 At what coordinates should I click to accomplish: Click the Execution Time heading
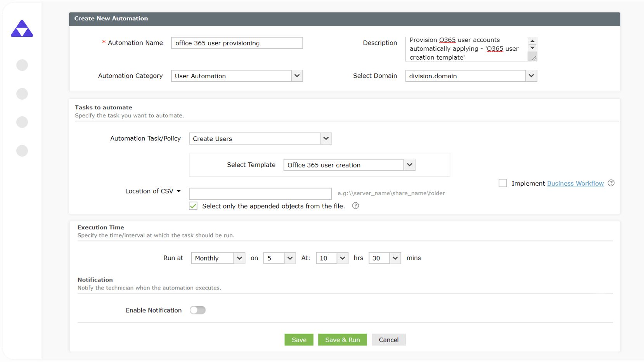click(x=101, y=228)
